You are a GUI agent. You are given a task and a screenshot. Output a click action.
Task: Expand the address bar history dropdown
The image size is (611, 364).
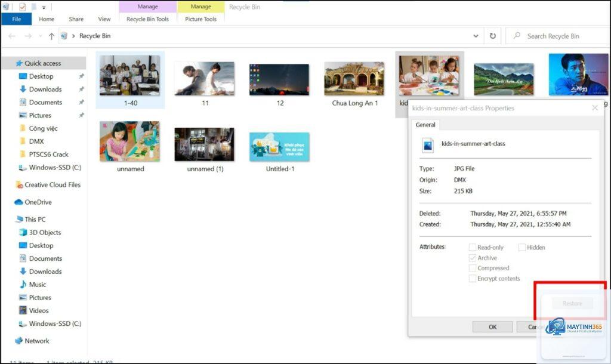476,36
